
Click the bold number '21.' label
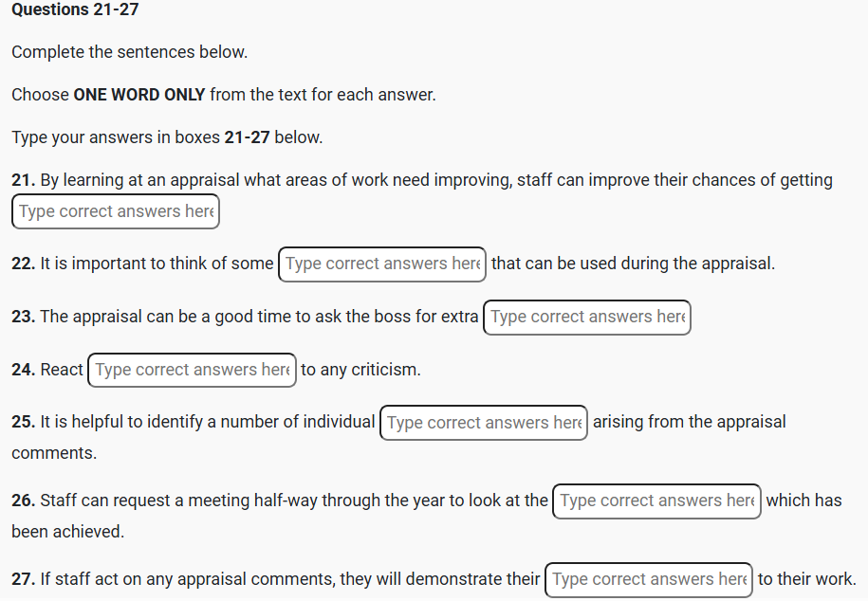pyautogui.click(x=23, y=180)
